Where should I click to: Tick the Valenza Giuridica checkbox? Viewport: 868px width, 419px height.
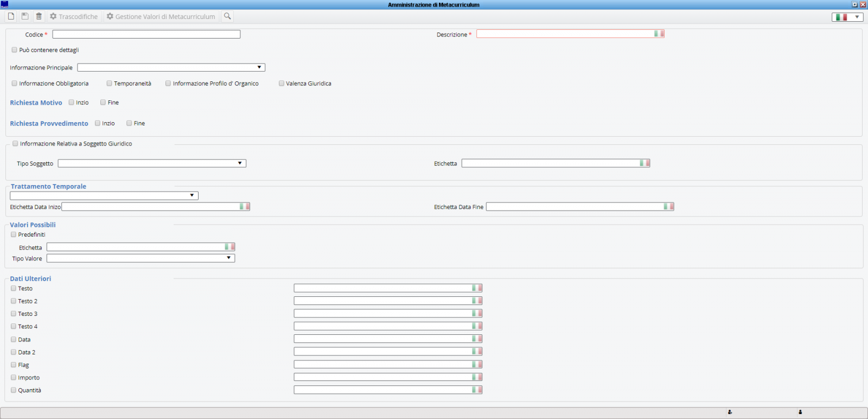pos(282,84)
